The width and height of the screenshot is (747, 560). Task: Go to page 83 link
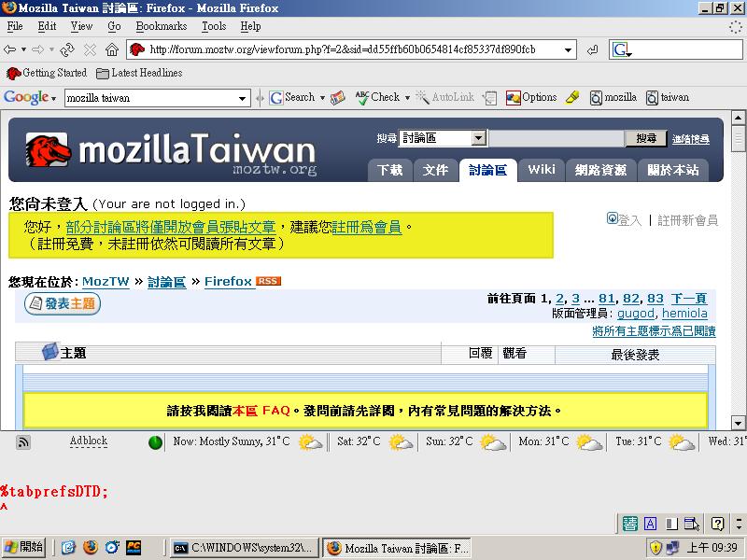(x=655, y=299)
